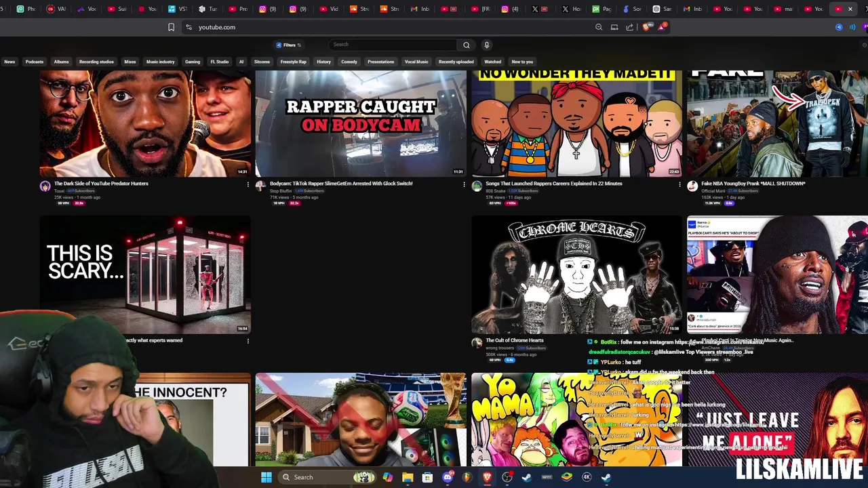This screenshot has height=488, width=868.
Task: Select the Watched chip
Action: click(x=493, y=62)
